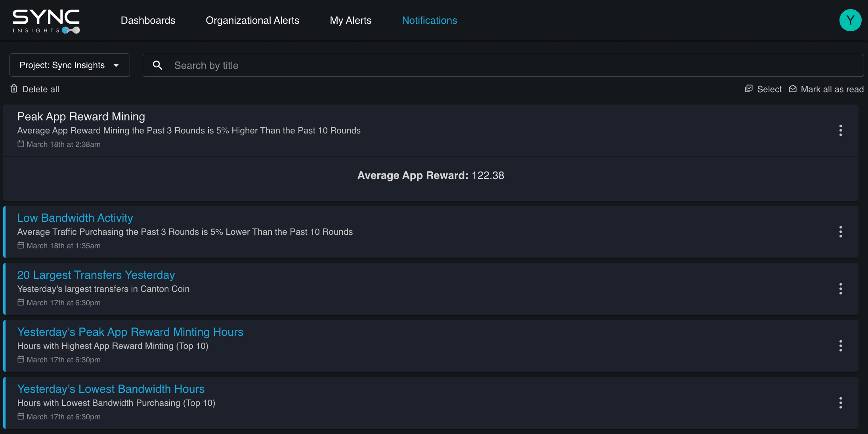Switch to the Notifications tab
The height and width of the screenshot is (434, 868).
coord(429,20)
